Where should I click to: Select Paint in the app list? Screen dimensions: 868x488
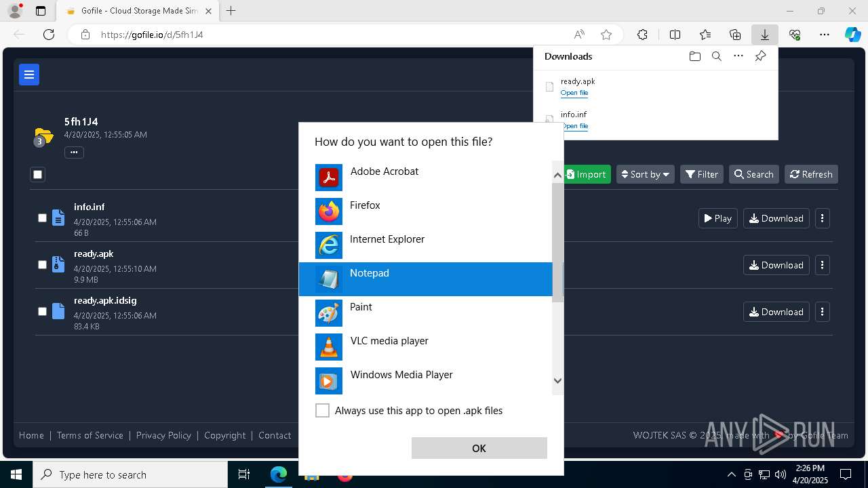pos(426,313)
